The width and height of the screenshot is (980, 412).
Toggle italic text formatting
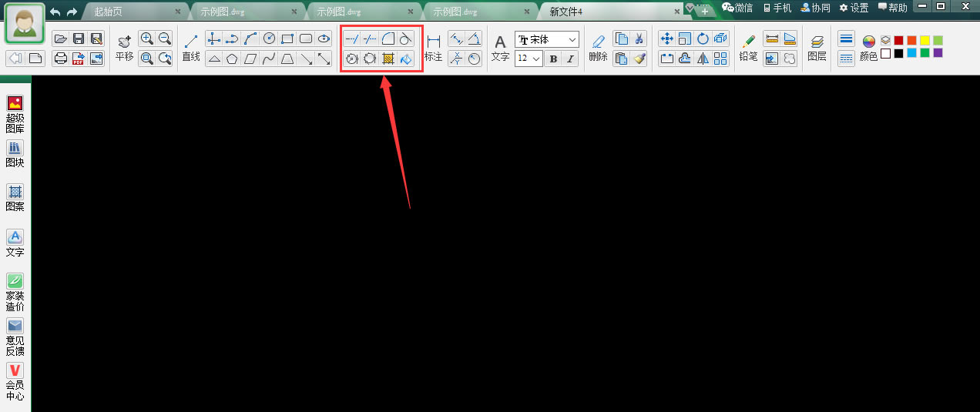pos(570,59)
